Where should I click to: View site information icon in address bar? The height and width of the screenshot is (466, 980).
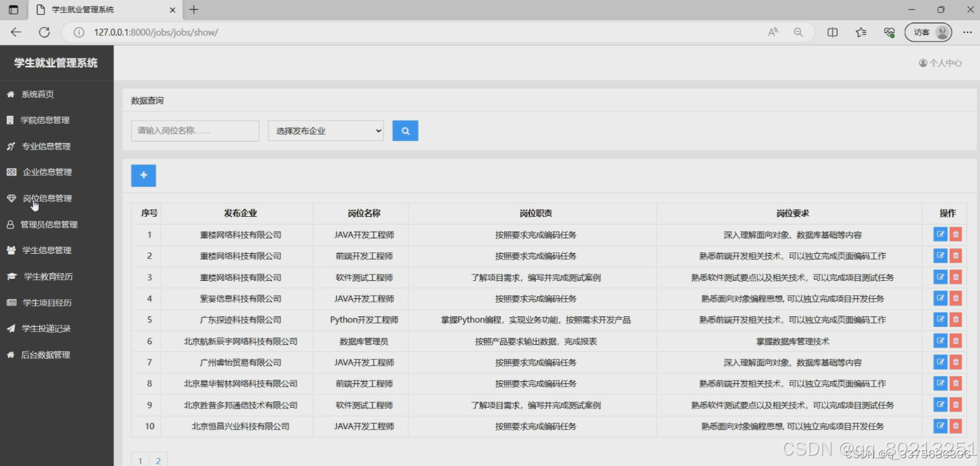79,32
